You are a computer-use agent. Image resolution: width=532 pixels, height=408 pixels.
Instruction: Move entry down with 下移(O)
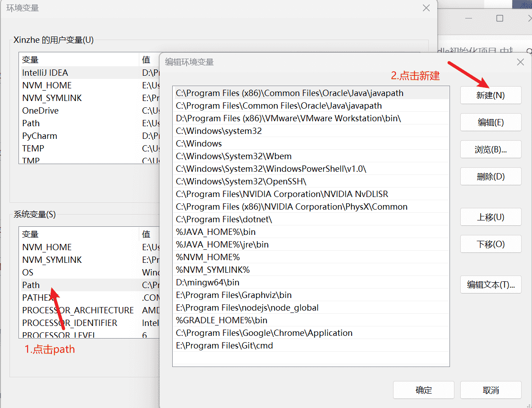(x=491, y=244)
